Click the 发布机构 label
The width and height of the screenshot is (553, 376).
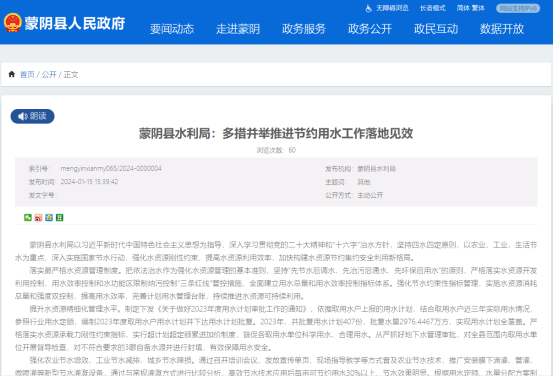[339, 169]
